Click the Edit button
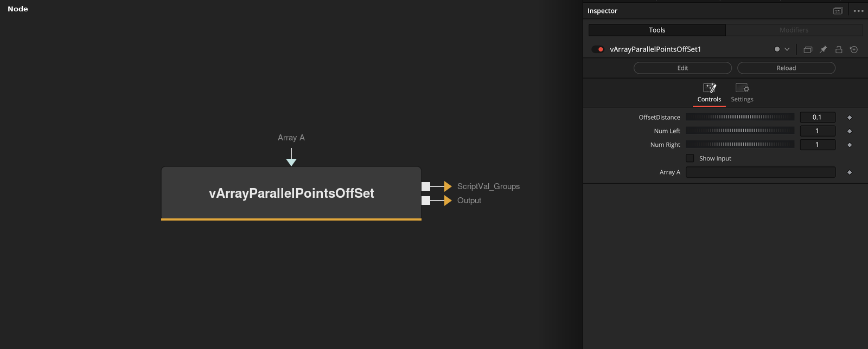868x349 pixels. [x=682, y=68]
